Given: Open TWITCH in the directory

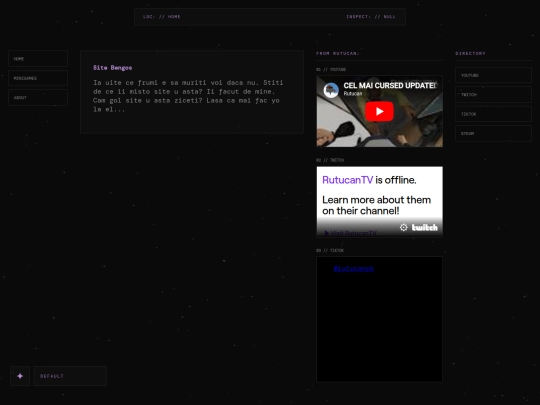Looking at the screenshot, I should click(x=494, y=94).
